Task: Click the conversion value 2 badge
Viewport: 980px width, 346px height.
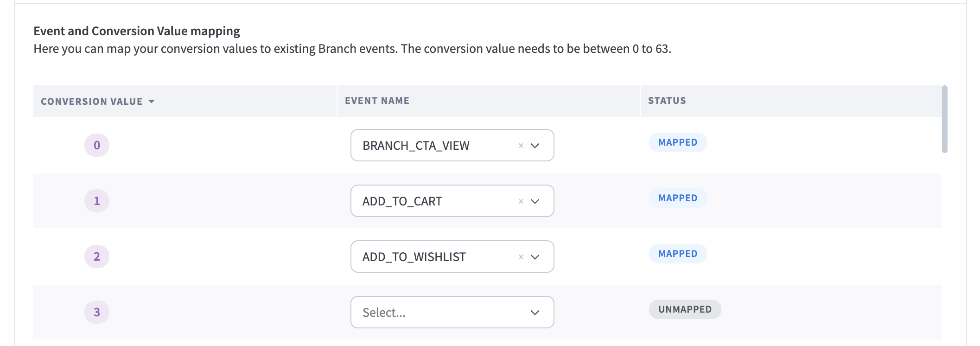Action: click(97, 256)
